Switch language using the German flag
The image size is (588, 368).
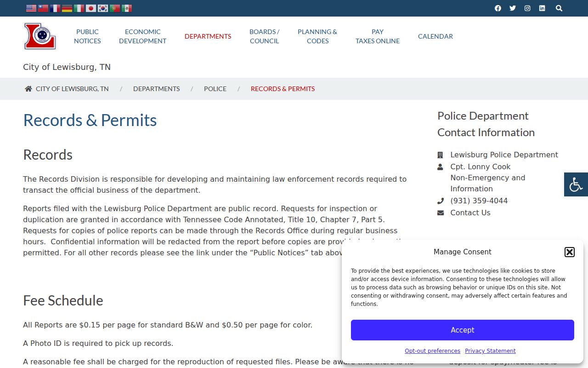coord(67,8)
